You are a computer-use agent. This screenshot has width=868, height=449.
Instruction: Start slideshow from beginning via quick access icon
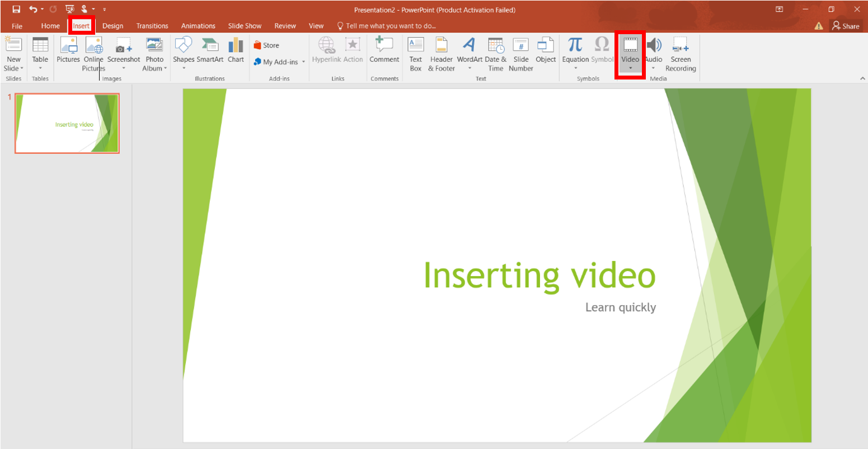click(70, 10)
